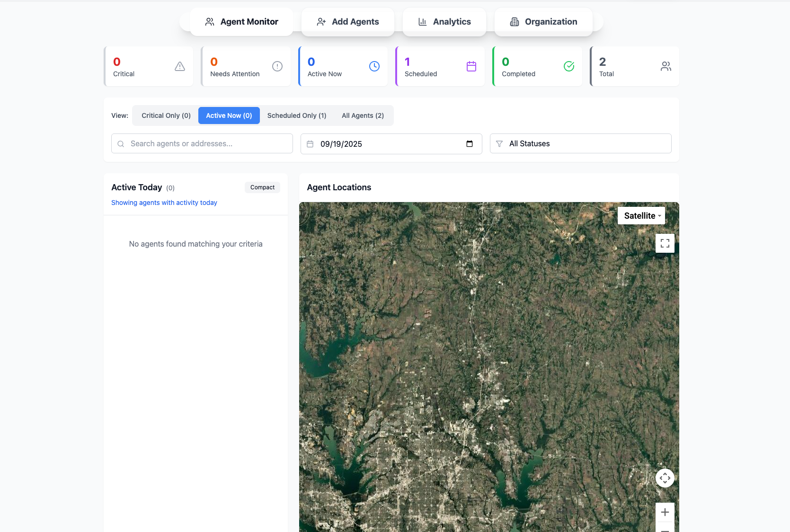The width and height of the screenshot is (790, 532).
Task: Click the Active Now clock icon
Action: 374,66
